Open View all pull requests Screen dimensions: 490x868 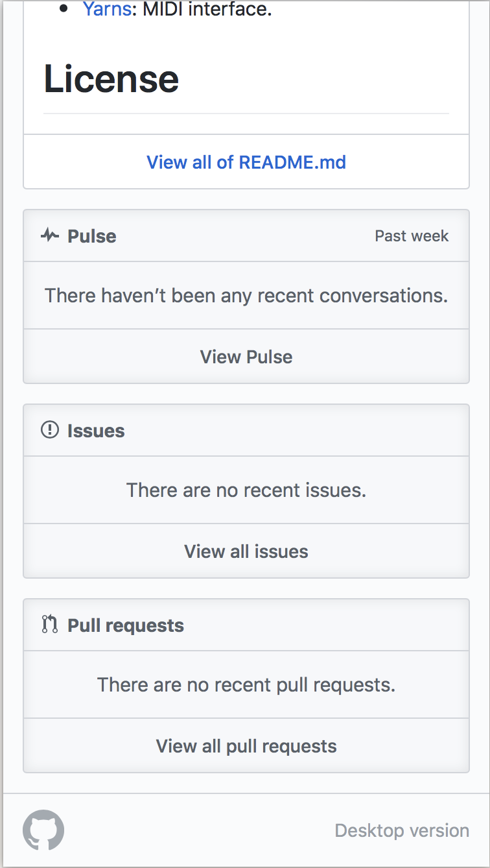pos(246,745)
